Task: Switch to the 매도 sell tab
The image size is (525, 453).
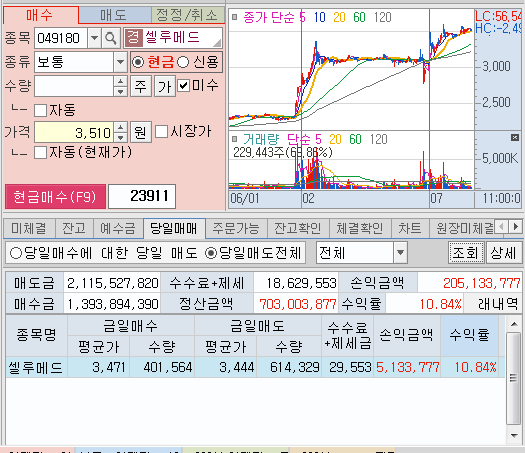Action: coord(114,15)
